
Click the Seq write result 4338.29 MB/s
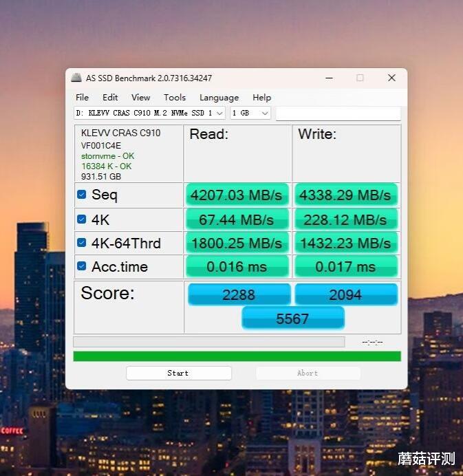[x=346, y=195]
